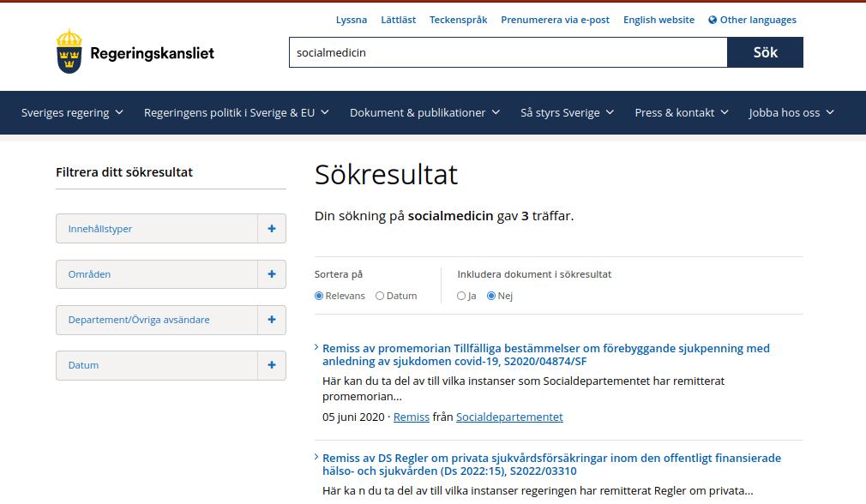
Task: Enable "Ja" to include documents in results
Action: tap(461, 295)
